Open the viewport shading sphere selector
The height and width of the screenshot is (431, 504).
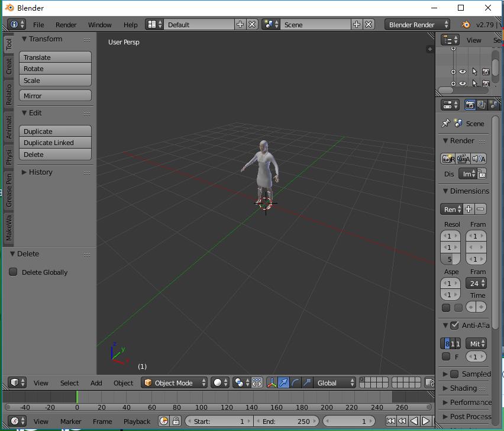click(220, 383)
